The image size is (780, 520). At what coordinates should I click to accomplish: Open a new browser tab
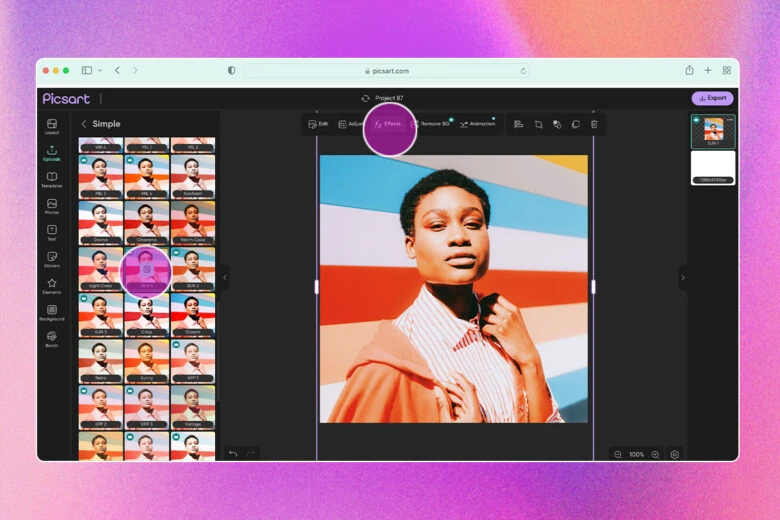tap(708, 70)
